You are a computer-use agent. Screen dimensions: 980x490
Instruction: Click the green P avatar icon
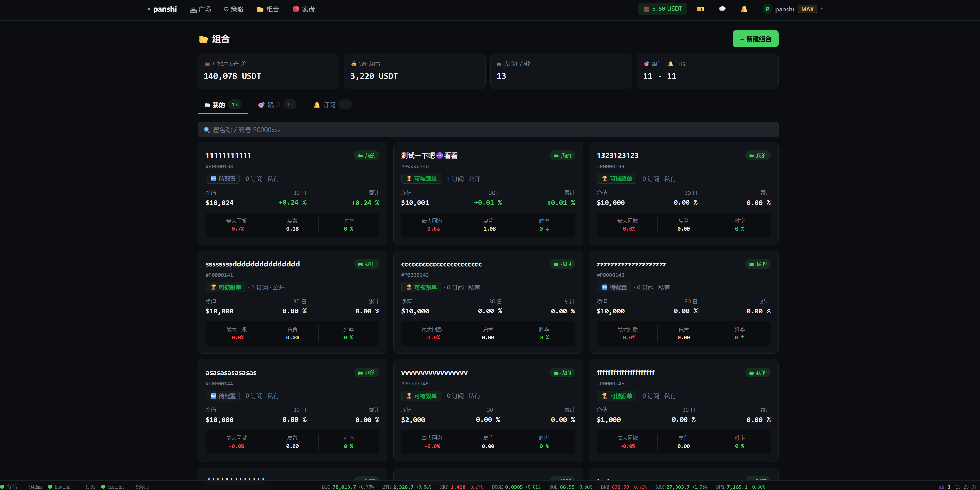pos(767,9)
